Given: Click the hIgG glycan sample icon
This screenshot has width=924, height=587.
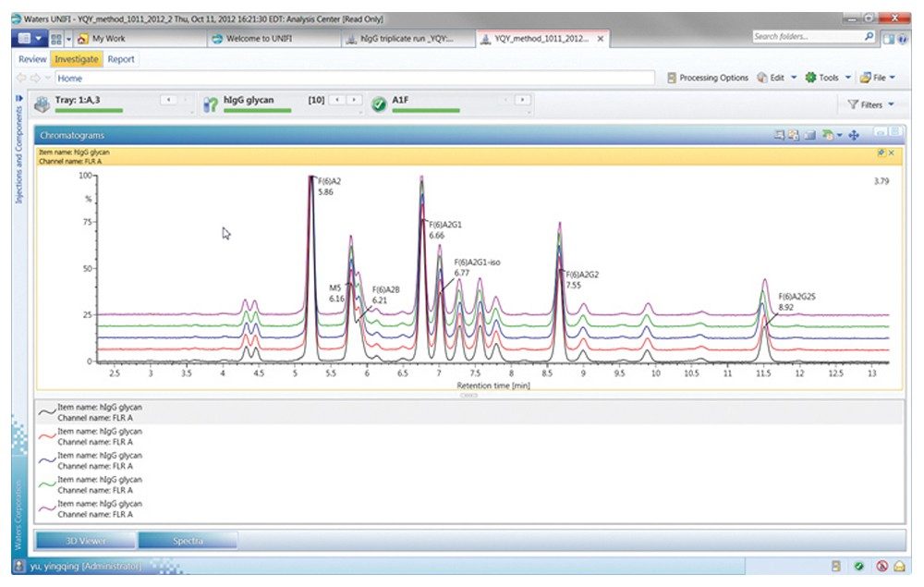Looking at the screenshot, I should (211, 104).
